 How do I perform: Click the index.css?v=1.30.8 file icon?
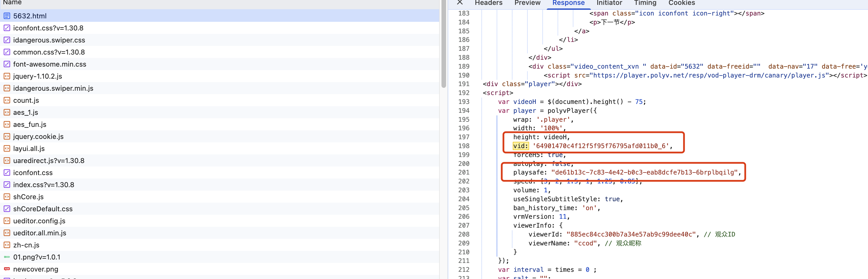[x=7, y=185]
